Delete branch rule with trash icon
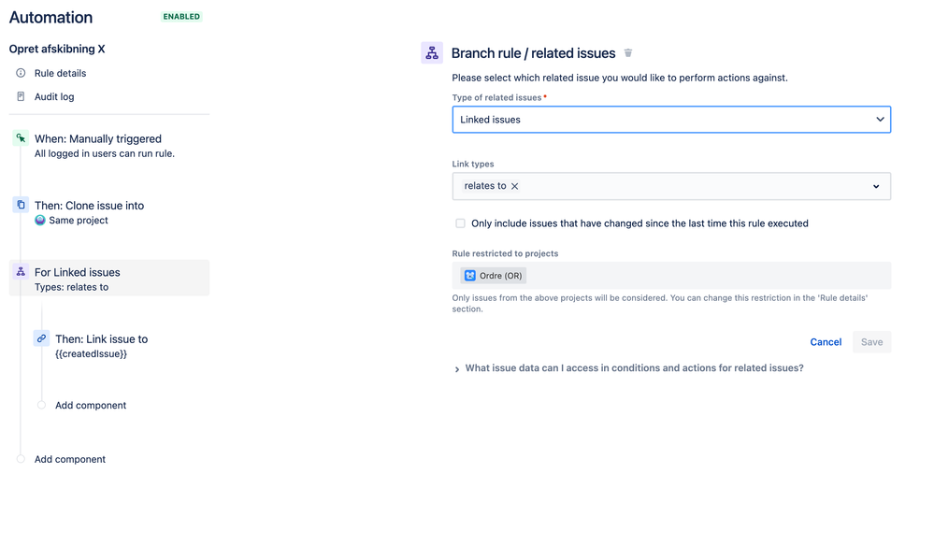The width and height of the screenshot is (934, 560). (628, 53)
